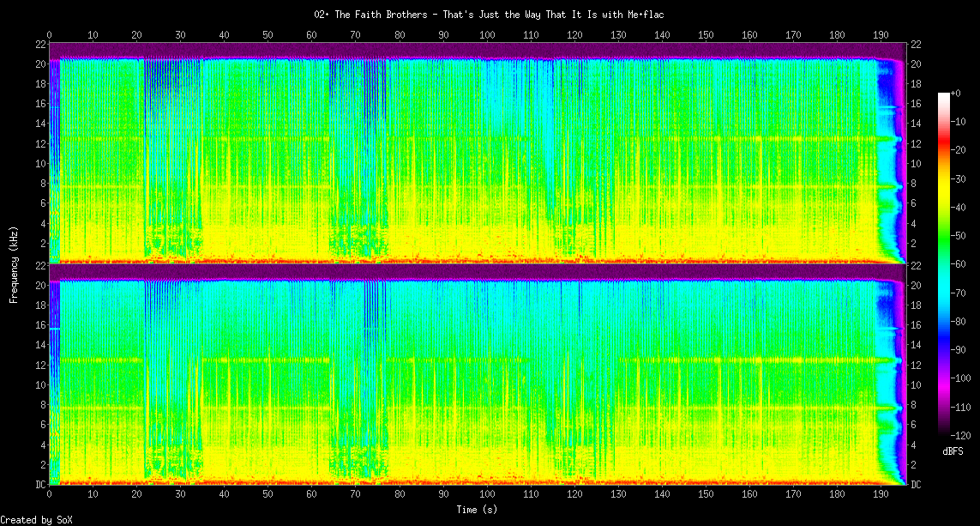Click the 20 kHz label right of lower channel

point(916,286)
